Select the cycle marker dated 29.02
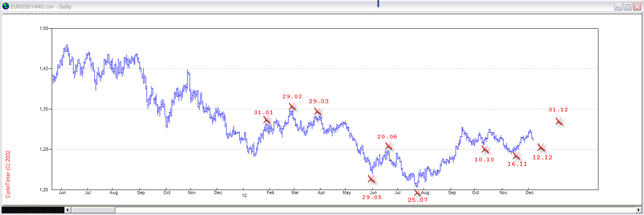 (292, 106)
